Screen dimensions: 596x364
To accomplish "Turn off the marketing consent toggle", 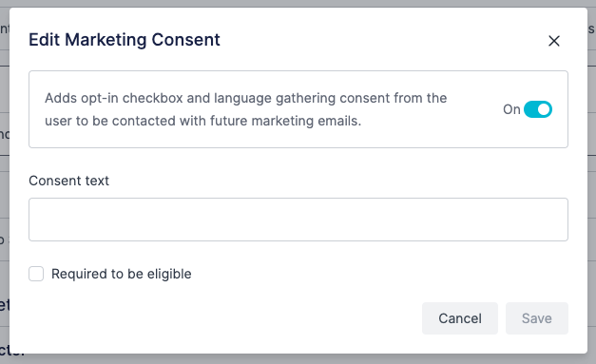I will point(538,109).
